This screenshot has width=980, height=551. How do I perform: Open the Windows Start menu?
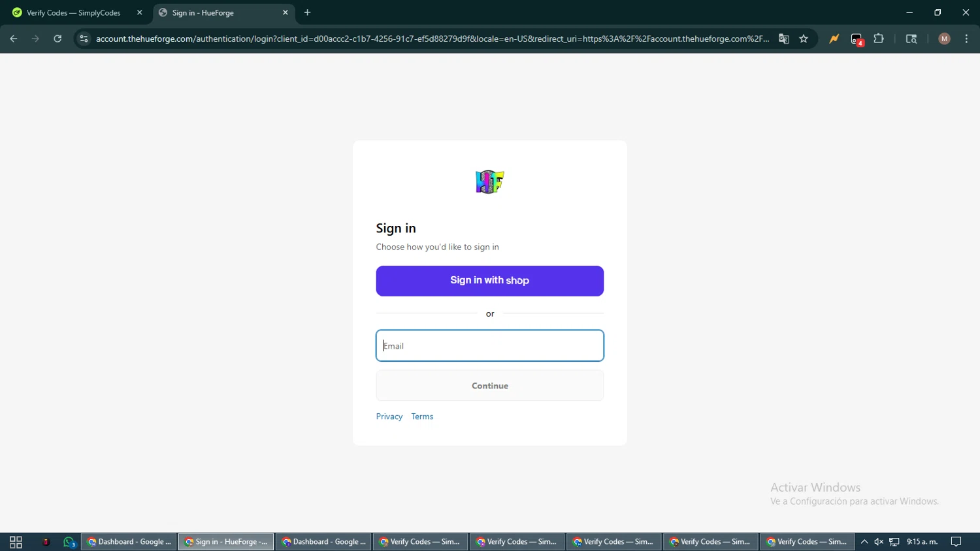tap(16, 542)
